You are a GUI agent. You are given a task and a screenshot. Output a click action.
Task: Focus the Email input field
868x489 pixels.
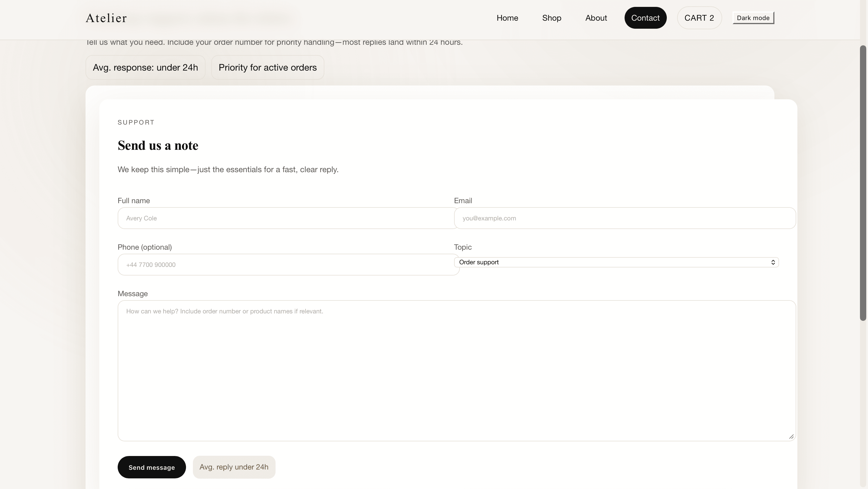click(625, 218)
